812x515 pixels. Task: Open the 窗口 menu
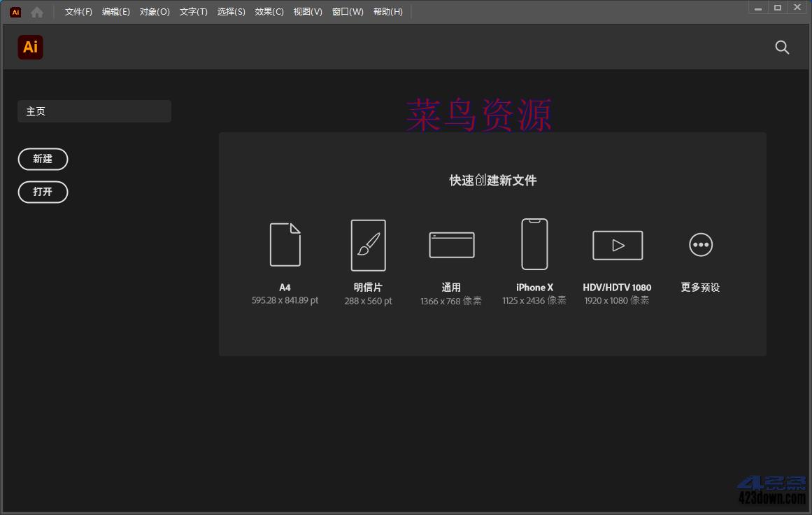click(x=348, y=11)
